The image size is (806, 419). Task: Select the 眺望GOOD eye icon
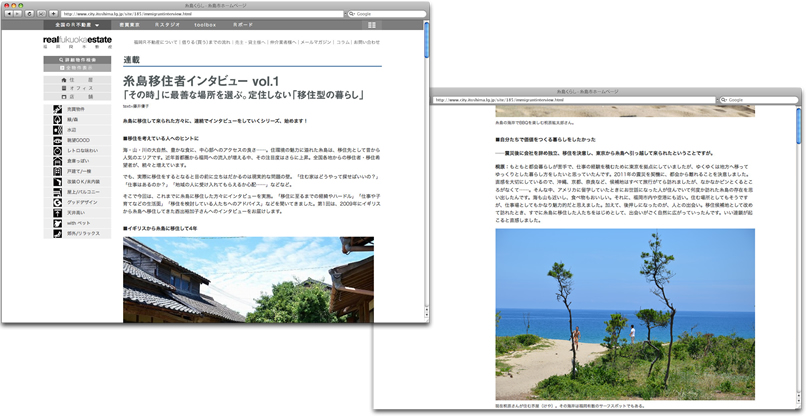(x=58, y=140)
